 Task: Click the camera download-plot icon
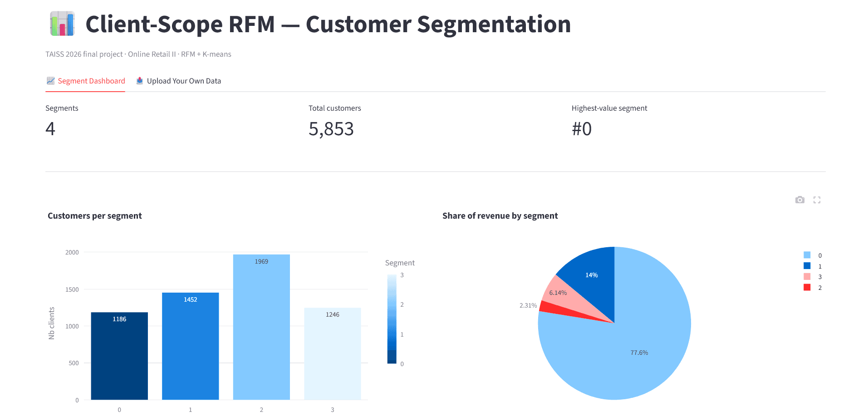coord(799,200)
